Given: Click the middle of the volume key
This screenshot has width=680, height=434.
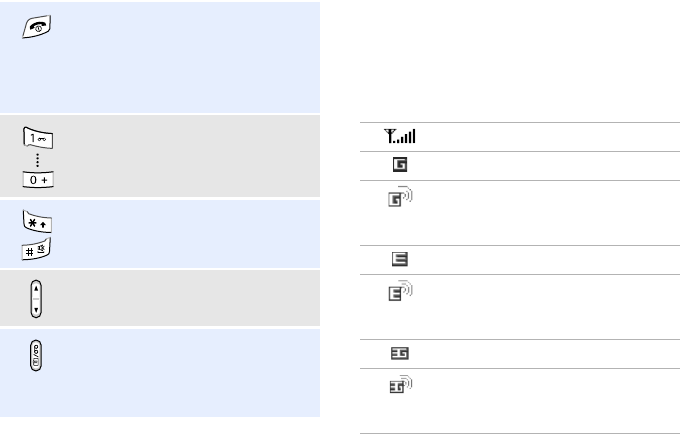Looking at the screenshot, I should (x=36, y=297).
